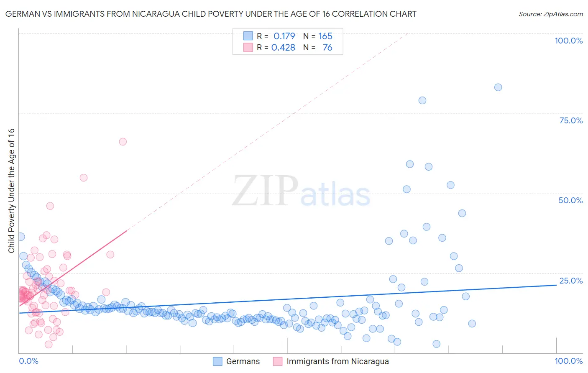Select the N value 165 in legend
Screen dimensions: 588x373
pos(325,36)
